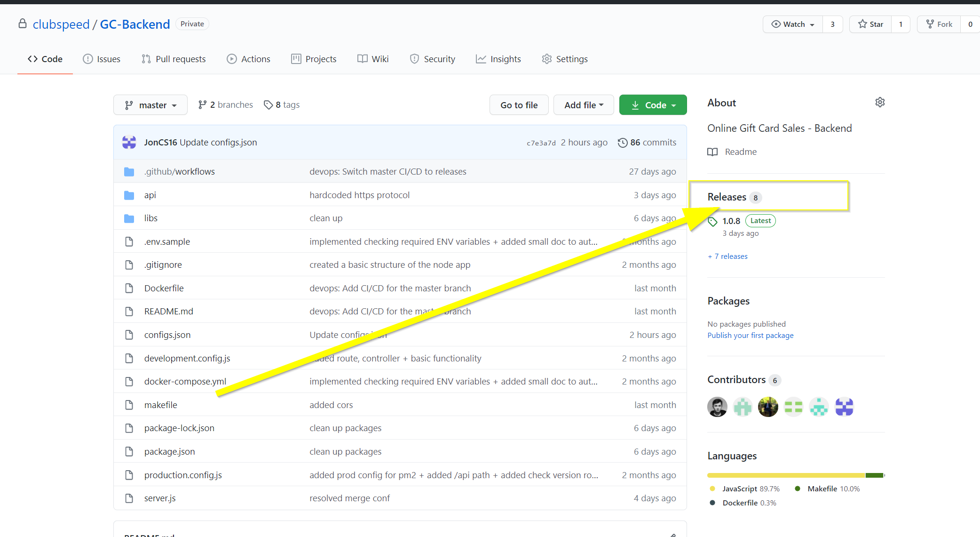Viewport: 980px width, 537px height.
Task: Go to clubspeed organization page
Action: (x=61, y=24)
